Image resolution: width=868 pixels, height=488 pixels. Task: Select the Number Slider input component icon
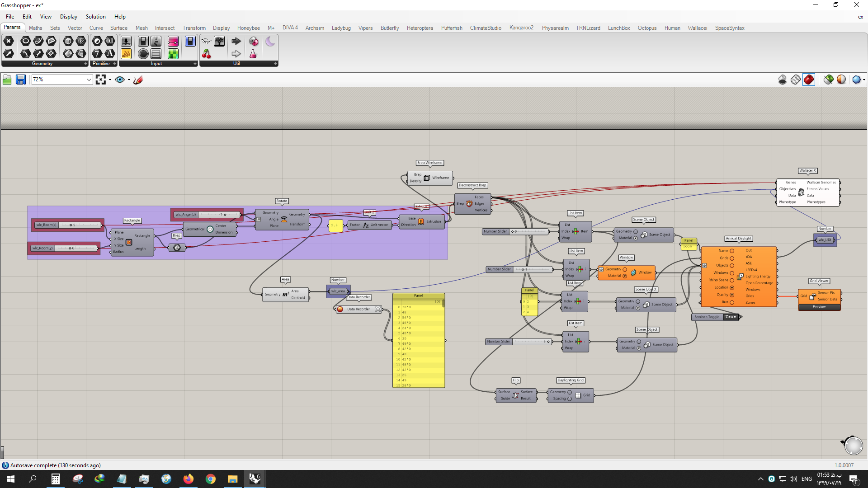pos(156,41)
